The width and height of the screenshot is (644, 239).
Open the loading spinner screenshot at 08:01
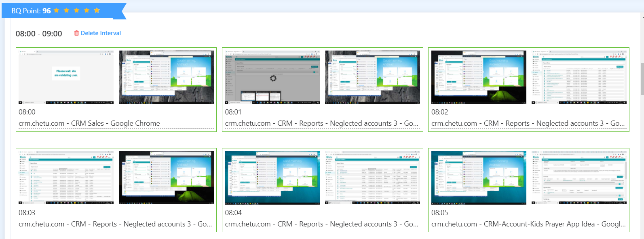[x=272, y=77]
